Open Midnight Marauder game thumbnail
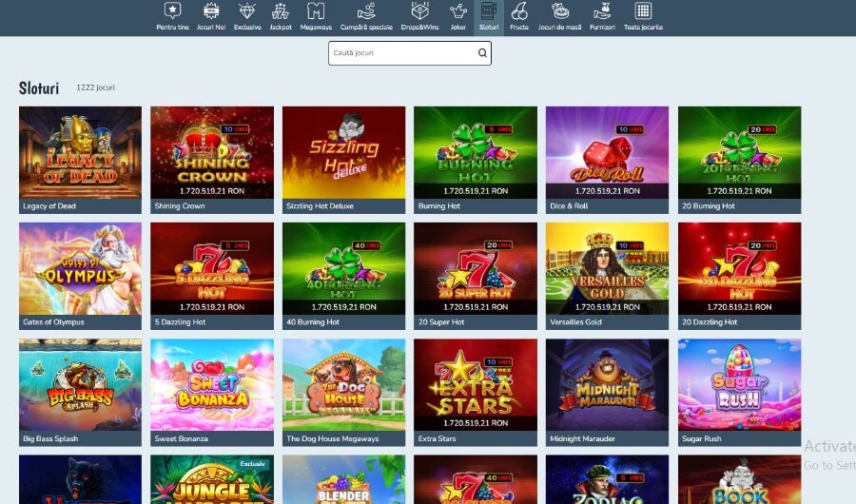The image size is (856, 504). click(607, 384)
